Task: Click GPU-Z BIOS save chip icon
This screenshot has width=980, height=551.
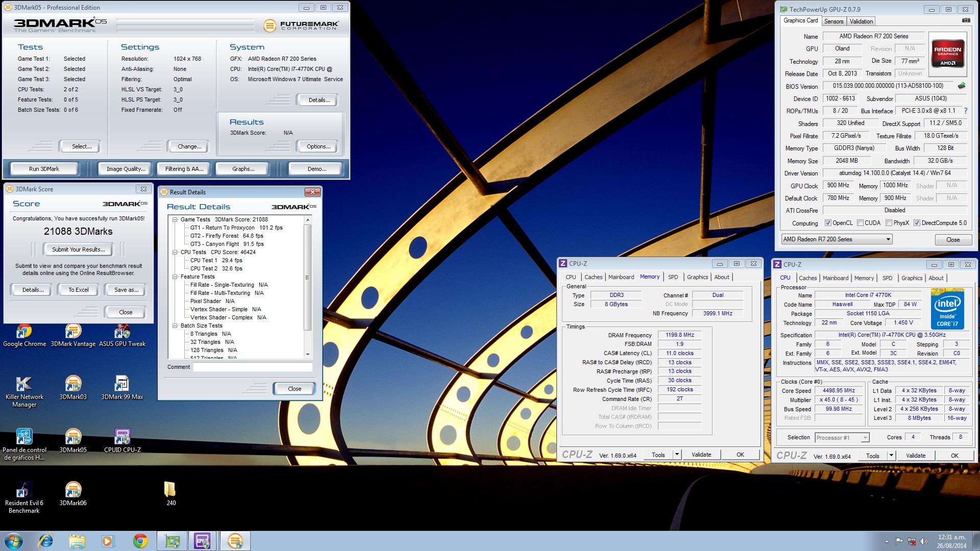Action: click(x=962, y=86)
